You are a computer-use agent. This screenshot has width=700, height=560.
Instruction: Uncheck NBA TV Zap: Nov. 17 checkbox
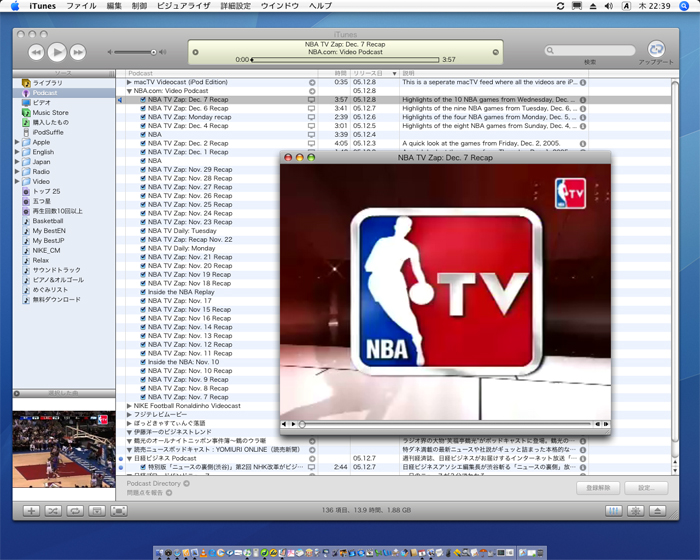click(x=143, y=301)
